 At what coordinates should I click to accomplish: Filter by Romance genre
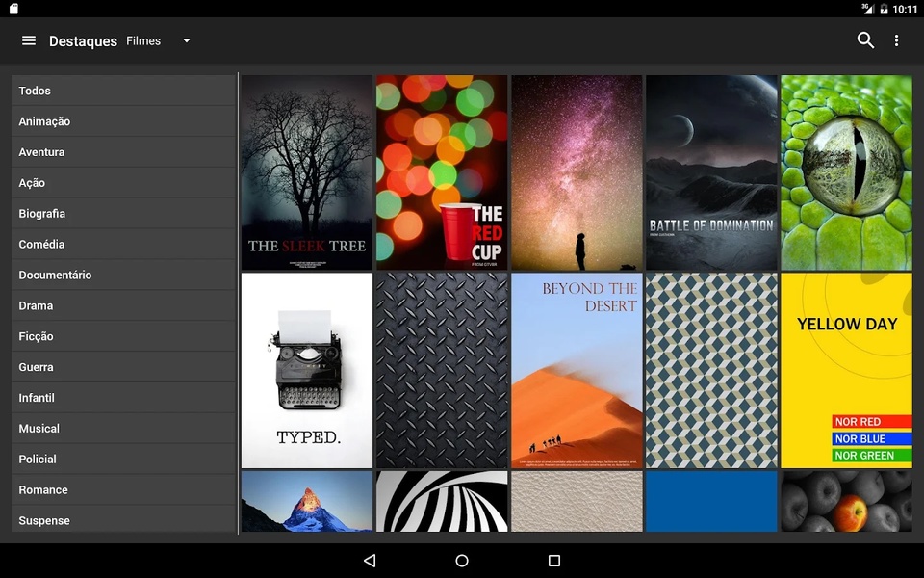pos(123,489)
